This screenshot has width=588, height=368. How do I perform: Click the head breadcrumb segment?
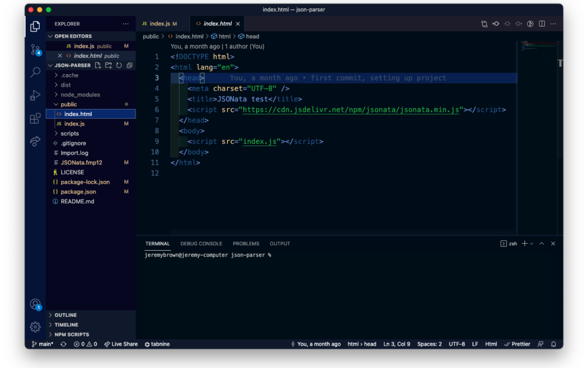pos(249,37)
